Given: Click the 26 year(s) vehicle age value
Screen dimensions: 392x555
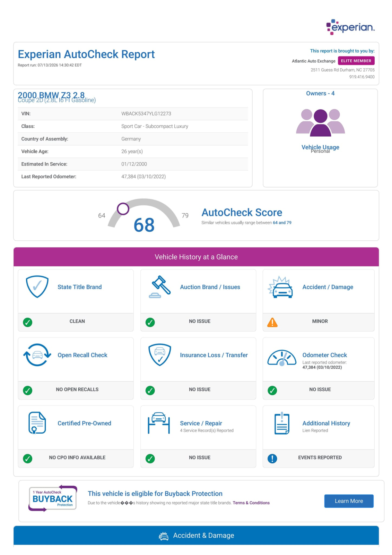Looking at the screenshot, I should point(132,151).
